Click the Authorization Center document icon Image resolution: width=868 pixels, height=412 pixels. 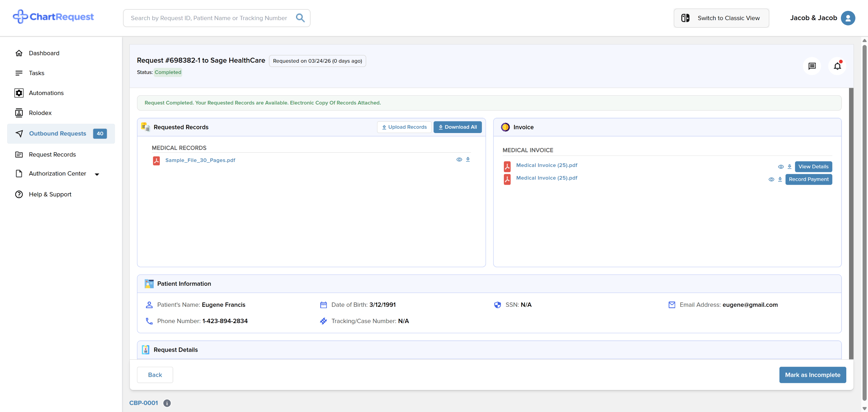(x=19, y=173)
